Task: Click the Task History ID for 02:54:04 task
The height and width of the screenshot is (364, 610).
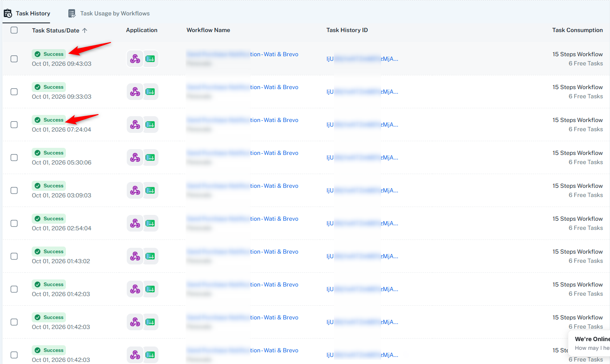Action: click(x=362, y=223)
